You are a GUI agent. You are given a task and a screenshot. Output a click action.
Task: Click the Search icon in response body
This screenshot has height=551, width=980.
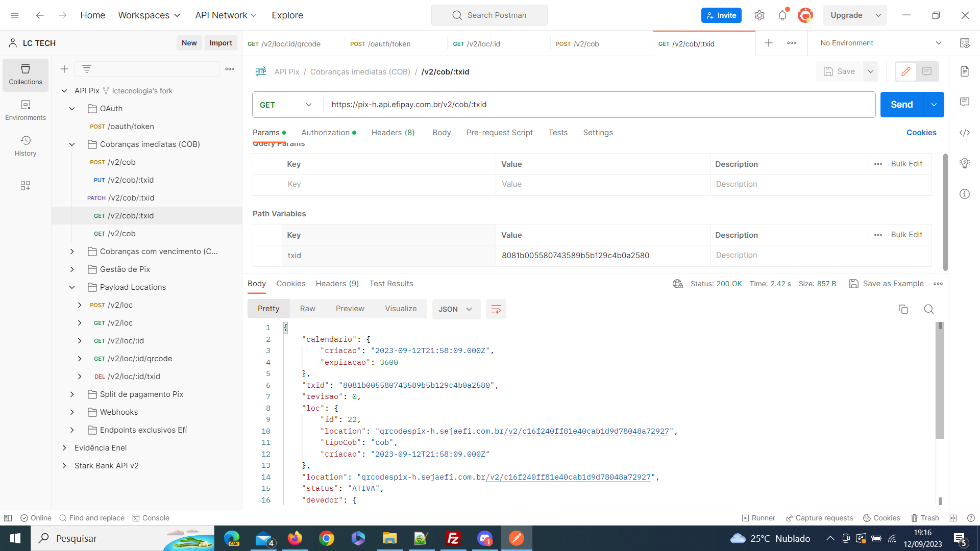click(929, 309)
